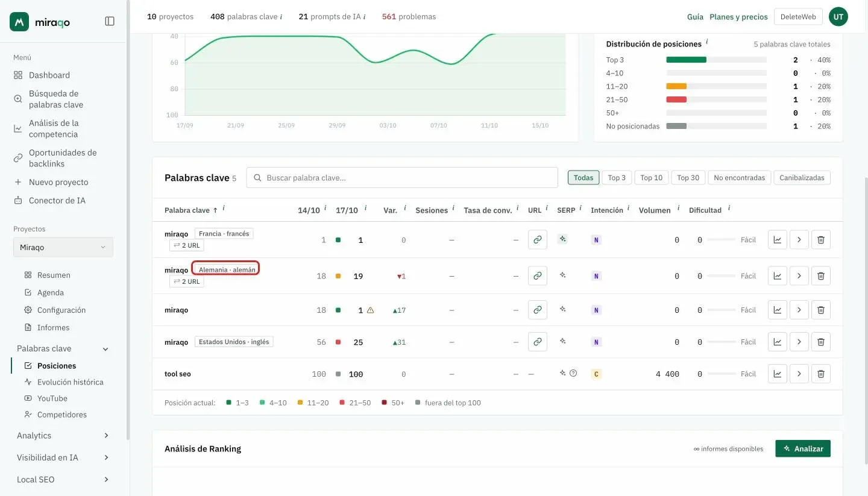Screen dimensions: 868x496
Task: Show only Canibalizadas keywords
Action: [x=802, y=177]
